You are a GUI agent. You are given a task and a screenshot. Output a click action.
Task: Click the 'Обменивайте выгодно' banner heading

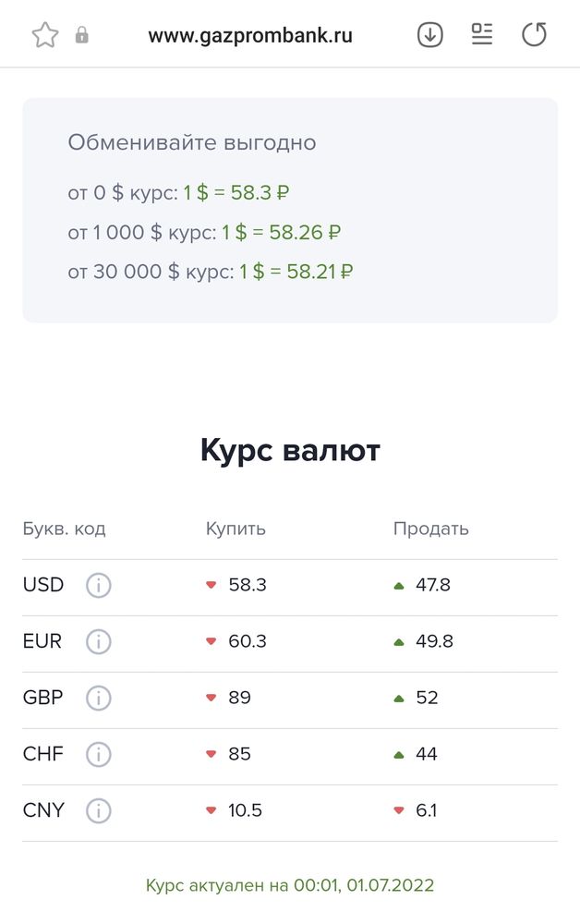click(x=191, y=142)
